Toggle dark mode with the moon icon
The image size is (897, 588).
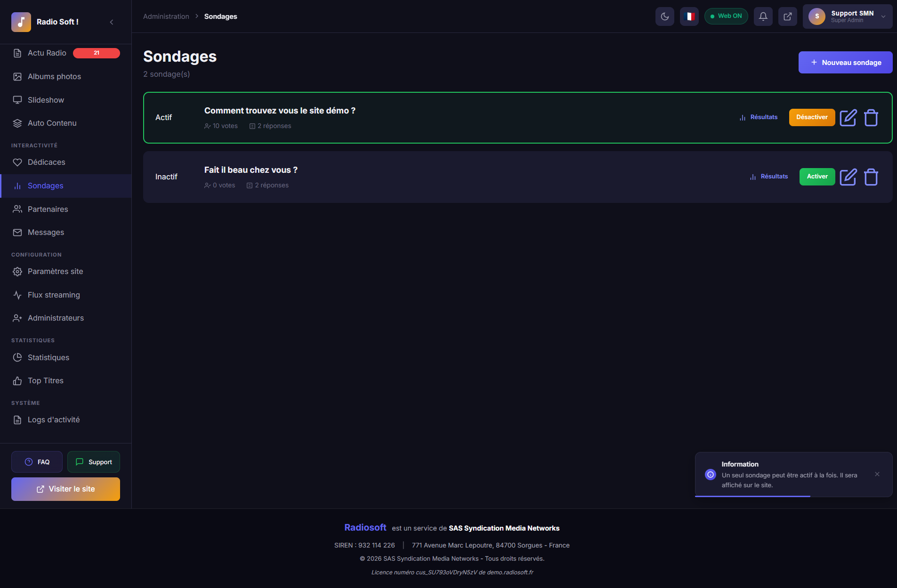pyautogui.click(x=664, y=16)
